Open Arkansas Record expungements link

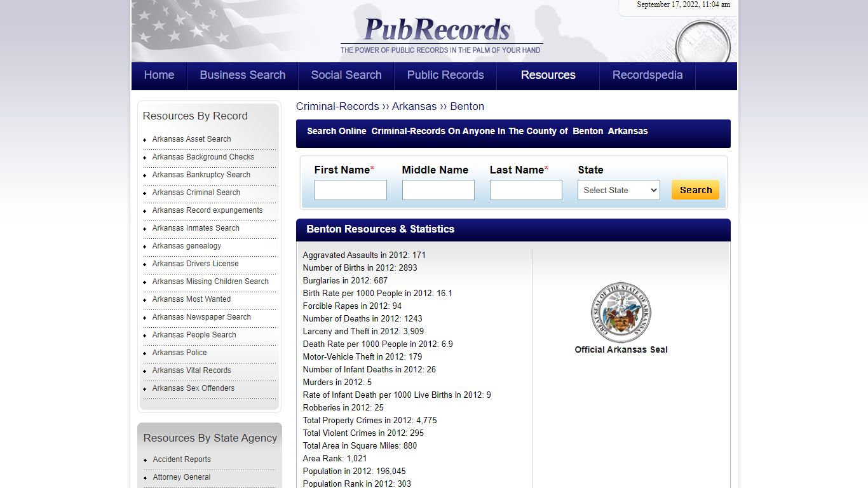[x=207, y=210]
